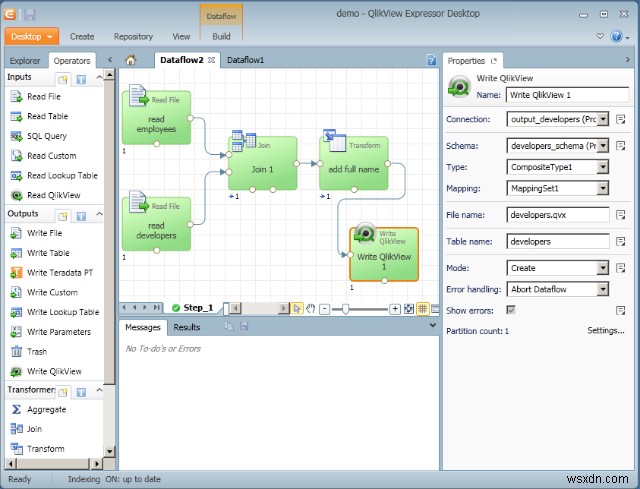Select the Write Custom operator icon

pyautogui.click(x=16, y=292)
